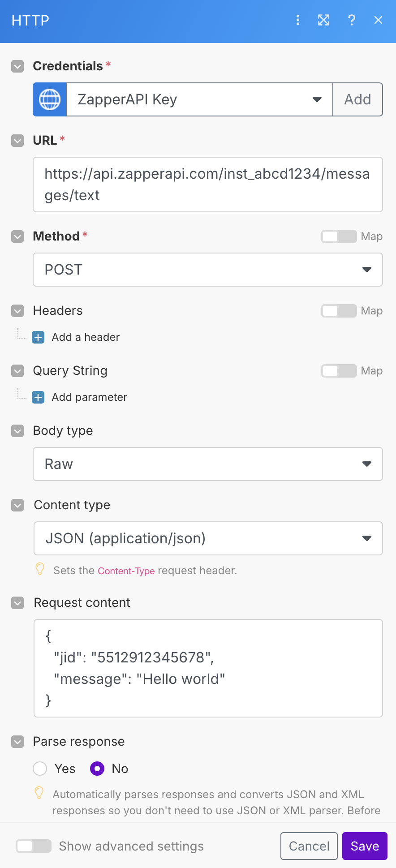The height and width of the screenshot is (868, 396).
Task: Click the Save button
Action: tap(365, 846)
